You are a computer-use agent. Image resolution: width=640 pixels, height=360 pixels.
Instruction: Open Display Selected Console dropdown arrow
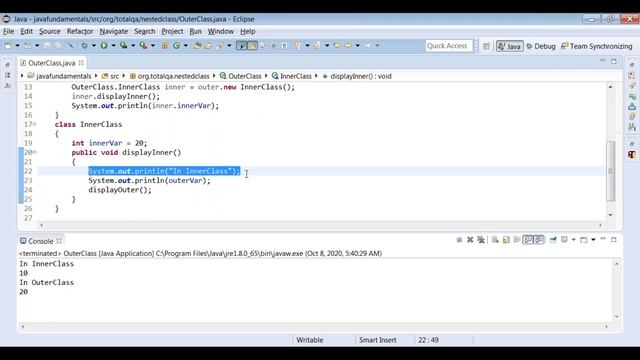[x=573, y=240]
